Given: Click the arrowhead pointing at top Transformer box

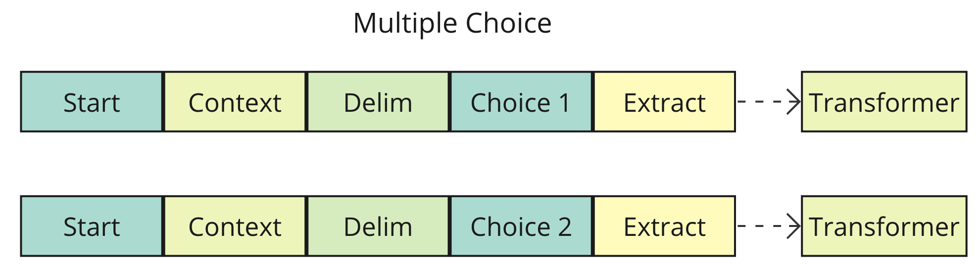Looking at the screenshot, I should click(796, 102).
